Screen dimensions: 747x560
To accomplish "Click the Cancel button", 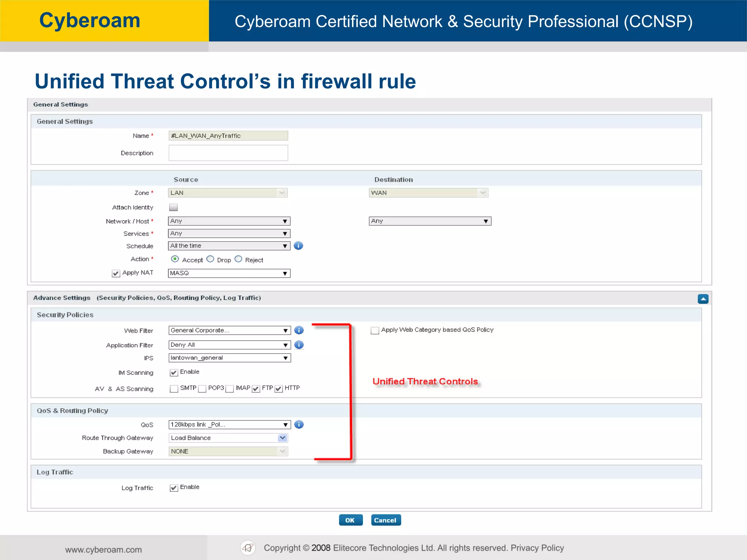I will click(x=386, y=520).
